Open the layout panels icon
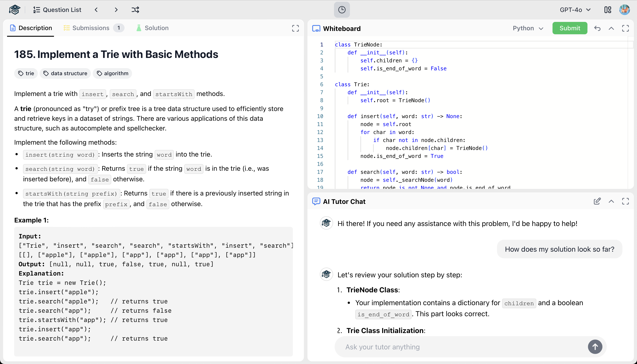This screenshot has width=637, height=364. click(608, 10)
